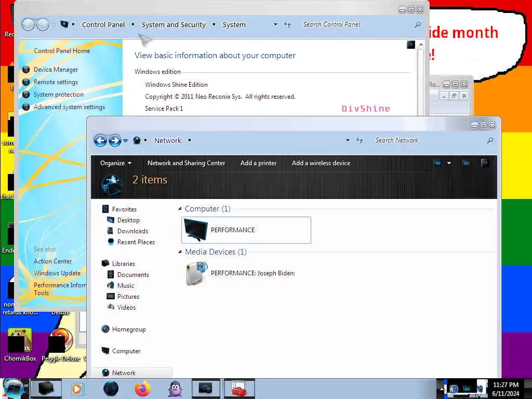Open the Pictures library
Image resolution: width=532 pixels, height=399 pixels.
point(128,297)
